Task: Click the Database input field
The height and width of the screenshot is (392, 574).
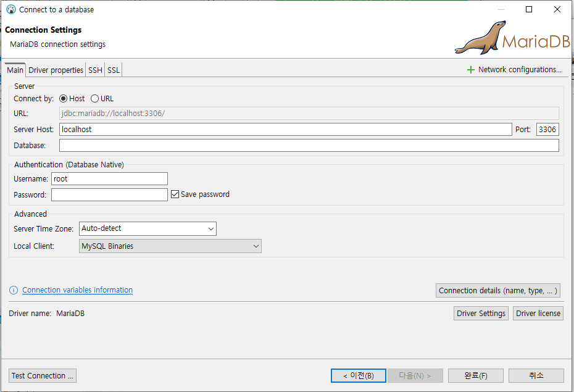Action: pos(309,146)
